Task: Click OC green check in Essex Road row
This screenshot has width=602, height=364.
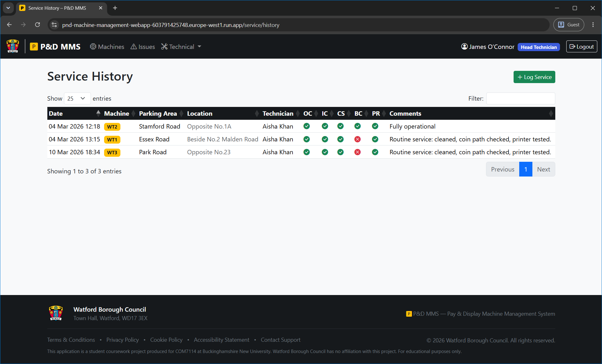Action: pos(307,139)
